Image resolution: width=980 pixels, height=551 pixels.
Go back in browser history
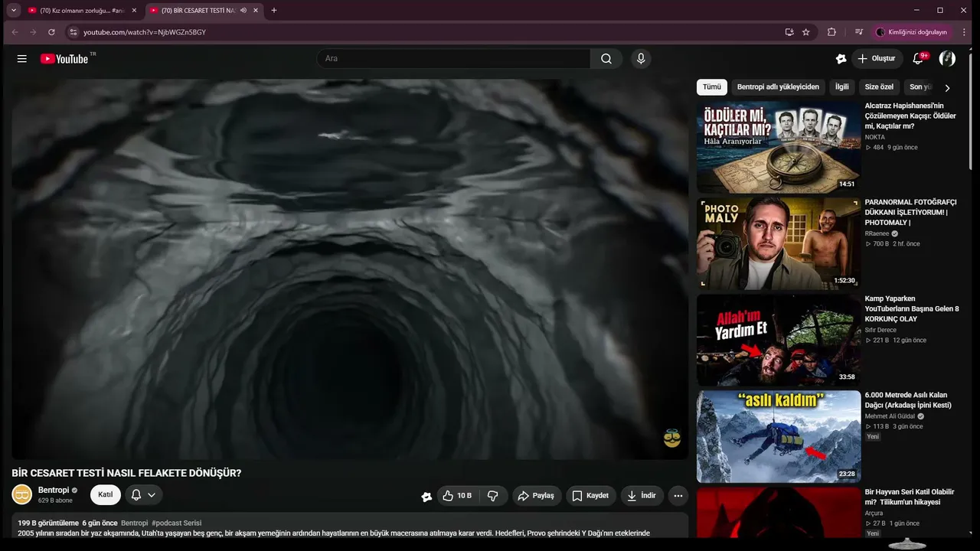pyautogui.click(x=14, y=32)
